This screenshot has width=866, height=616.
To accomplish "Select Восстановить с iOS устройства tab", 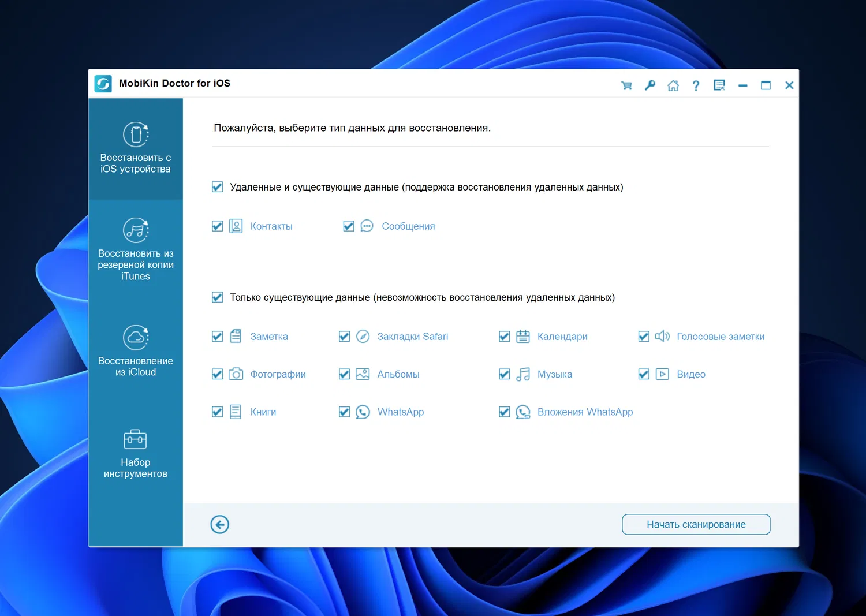I will (136, 149).
